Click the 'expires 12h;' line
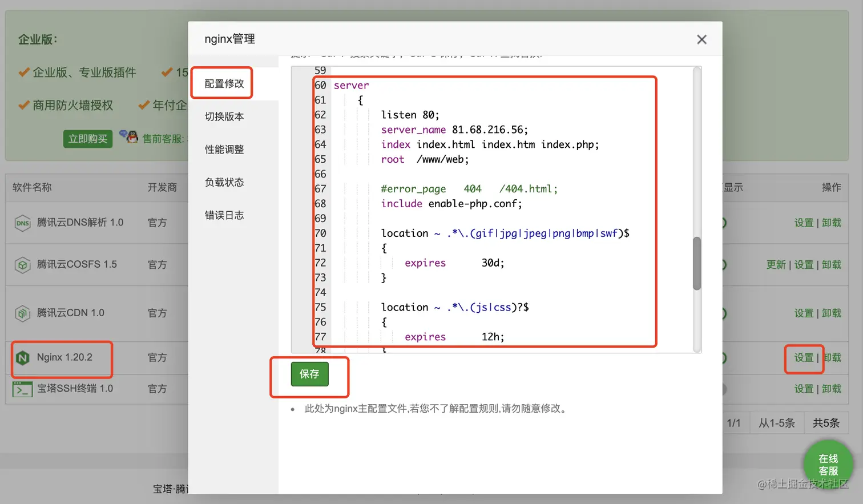The image size is (863, 504). 454,337
